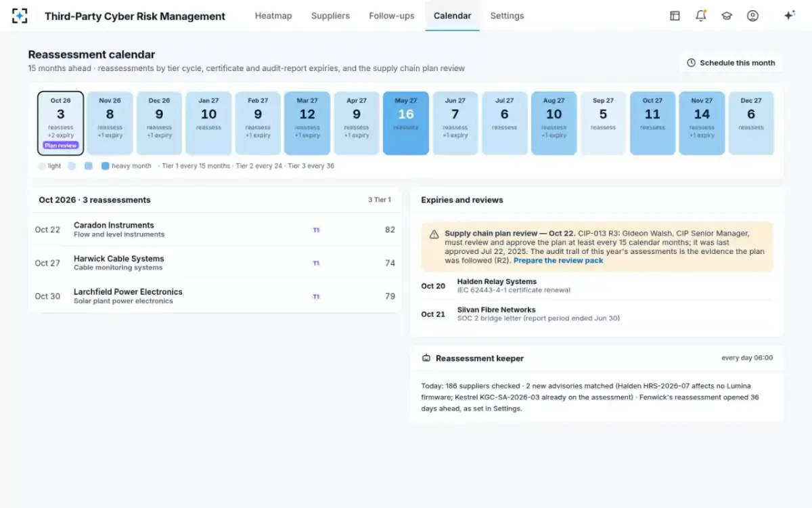Switch to the Suppliers tab

click(x=330, y=16)
